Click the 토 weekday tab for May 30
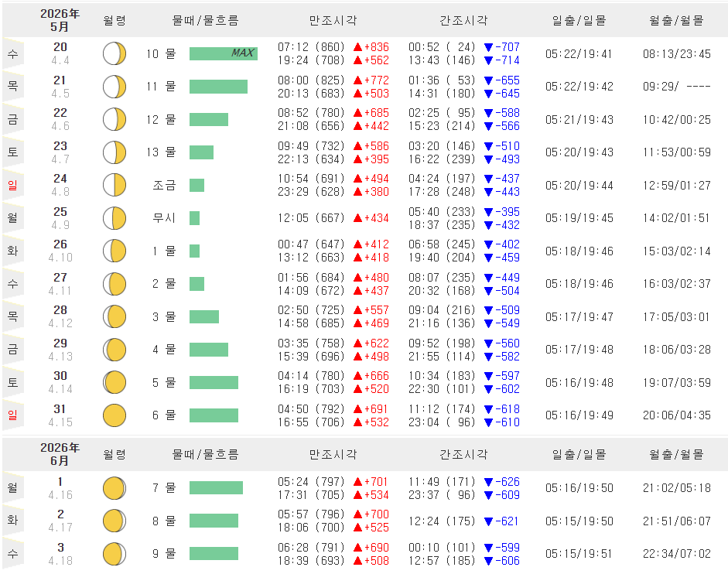728x574 pixels. (x=12, y=382)
